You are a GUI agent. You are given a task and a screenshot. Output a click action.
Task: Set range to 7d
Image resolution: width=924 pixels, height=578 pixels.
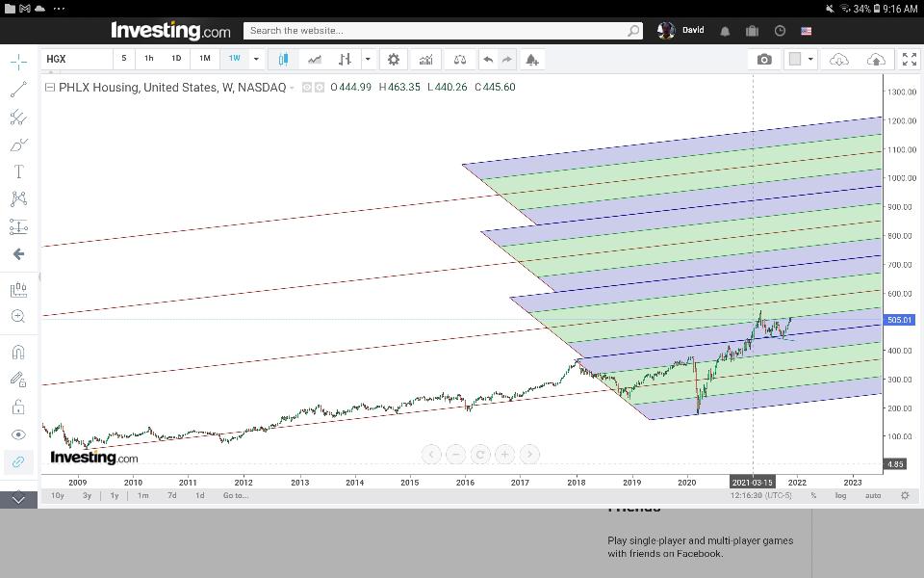click(172, 495)
